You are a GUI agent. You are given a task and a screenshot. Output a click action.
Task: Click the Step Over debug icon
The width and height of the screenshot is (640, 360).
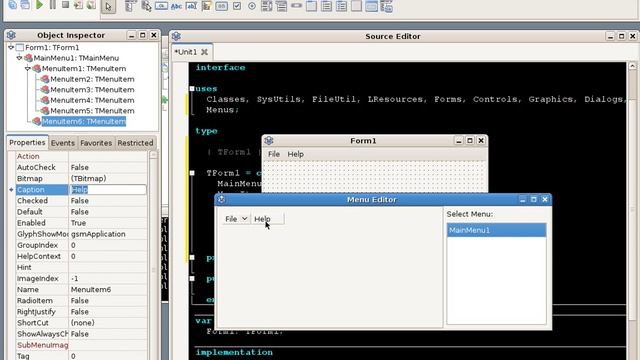click(x=91, y=5)
